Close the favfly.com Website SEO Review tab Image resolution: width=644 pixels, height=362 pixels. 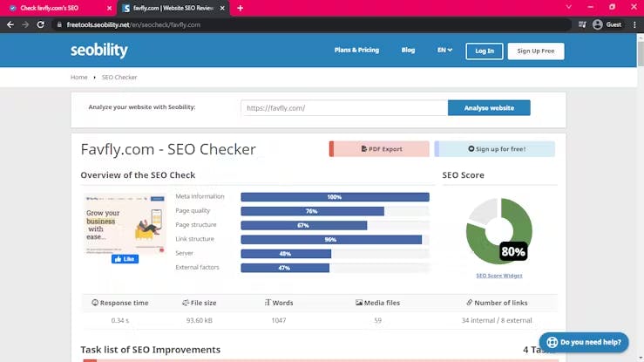click(x=222, y=8)
